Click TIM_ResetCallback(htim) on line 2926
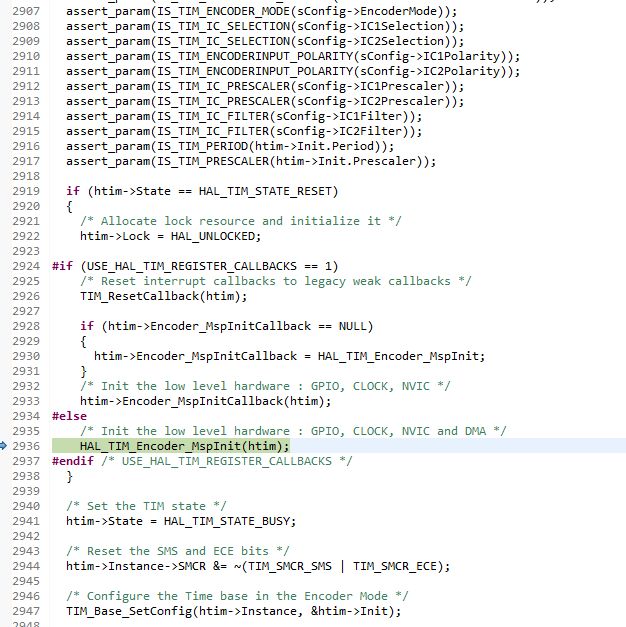The height and width of the screenshot is (627, 626). pos(164,296)
